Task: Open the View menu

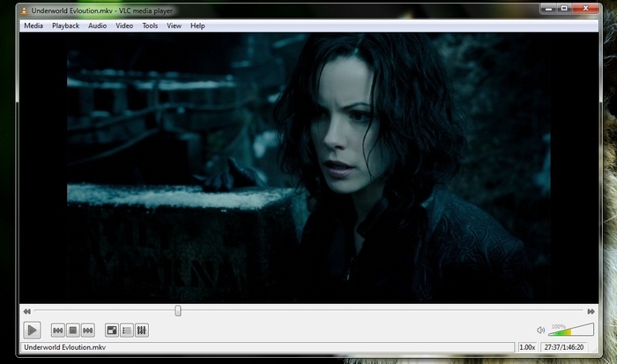Action: 174,26
